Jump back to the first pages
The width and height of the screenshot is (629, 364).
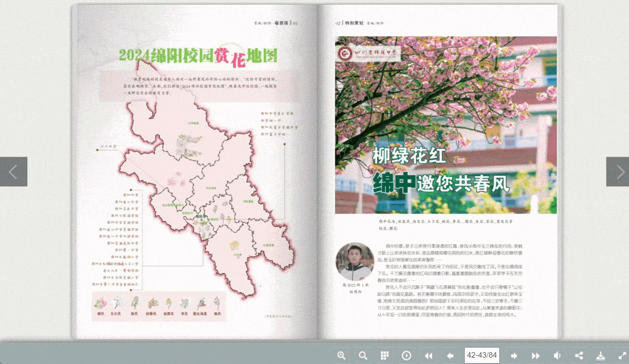coord(428,355)
